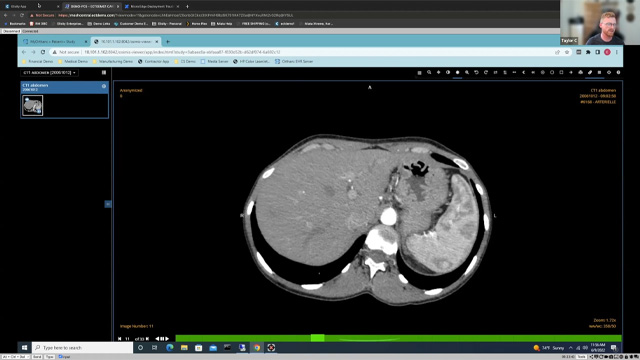Jump to the last image in series
This screenshot has height=360, width=640.
(x=147, y=339)
